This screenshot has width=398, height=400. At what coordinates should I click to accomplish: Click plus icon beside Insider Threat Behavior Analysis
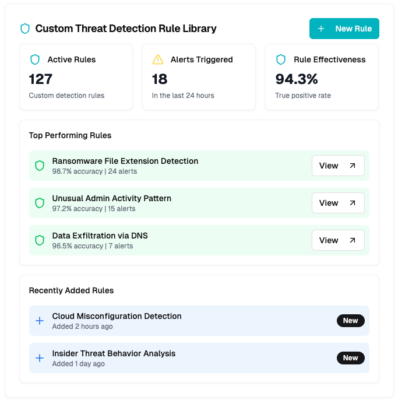point(40,358)
